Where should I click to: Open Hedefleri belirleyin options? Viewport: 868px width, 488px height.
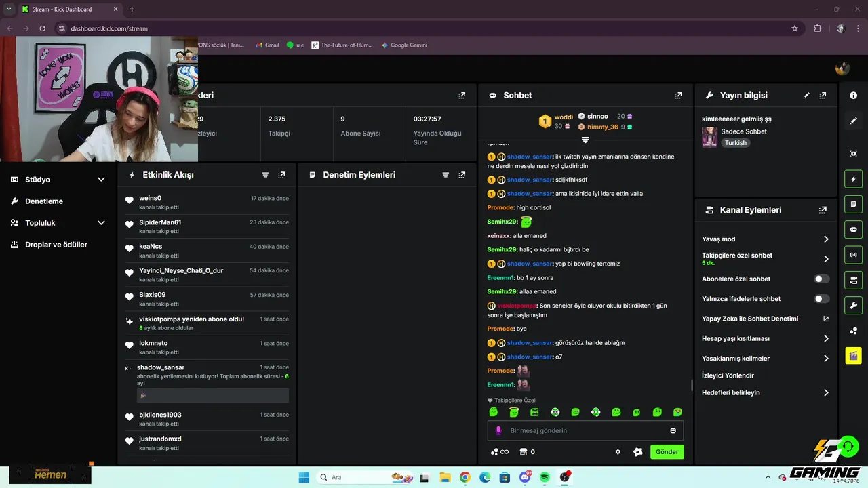coord(826,393)
